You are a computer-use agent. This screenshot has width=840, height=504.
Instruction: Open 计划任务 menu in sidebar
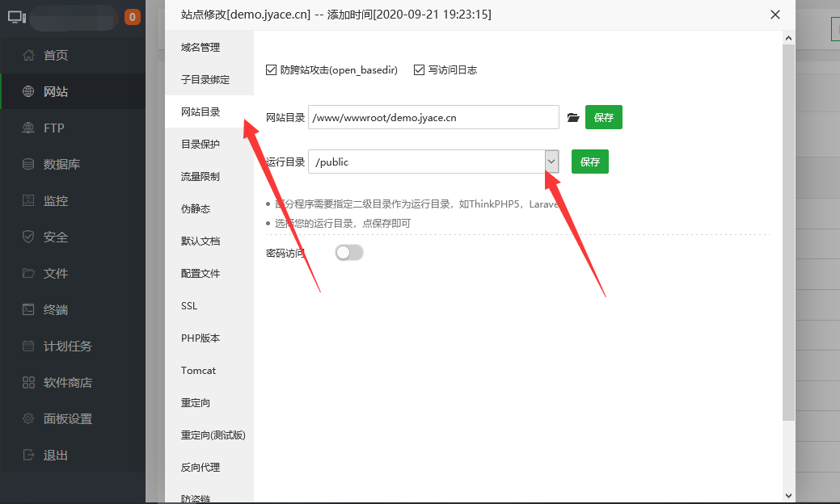click(73, 346)
